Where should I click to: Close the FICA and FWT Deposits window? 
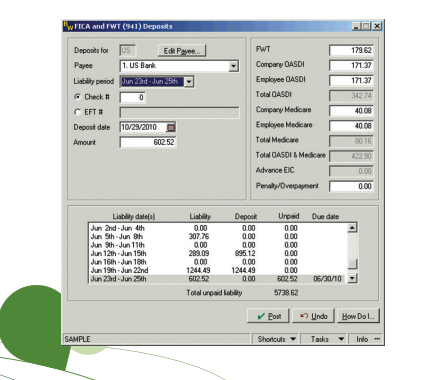pyautogui.click(x=377, y=26)
